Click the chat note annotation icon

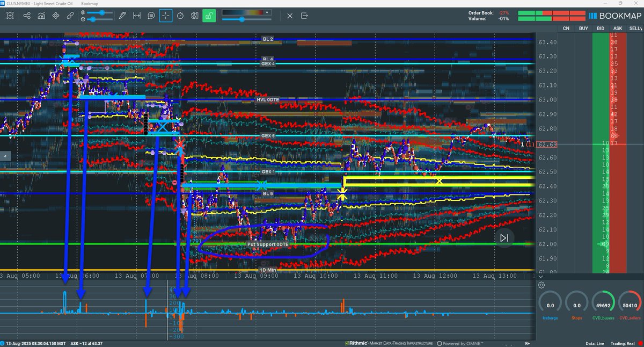[150, 16]
